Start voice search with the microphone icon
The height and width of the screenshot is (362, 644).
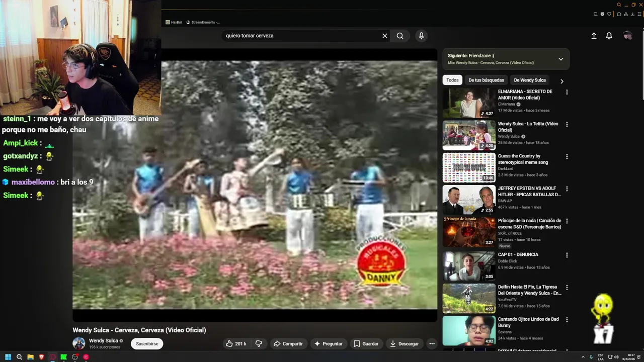coord(421,36)
